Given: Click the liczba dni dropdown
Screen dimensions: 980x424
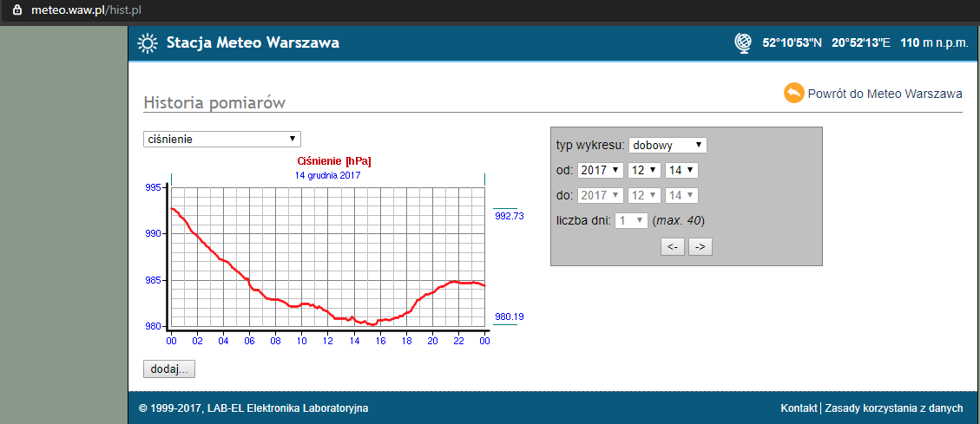Looking at the screenshot, I should [x=631, y=220].
